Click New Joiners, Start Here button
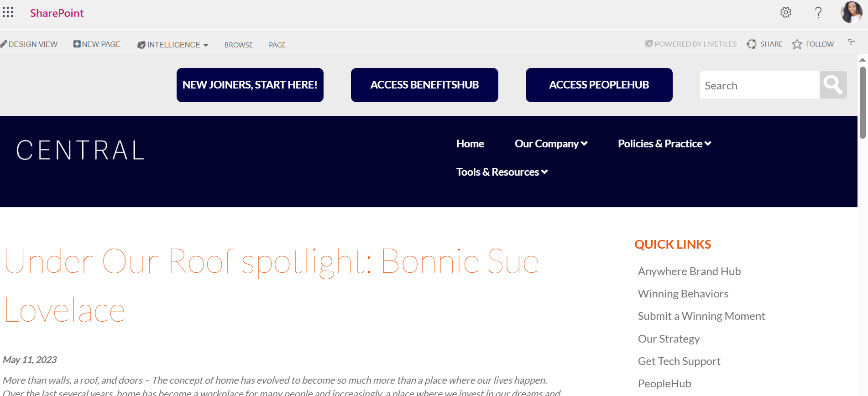Viewport: 868px width, 396px height. point(250,85)
